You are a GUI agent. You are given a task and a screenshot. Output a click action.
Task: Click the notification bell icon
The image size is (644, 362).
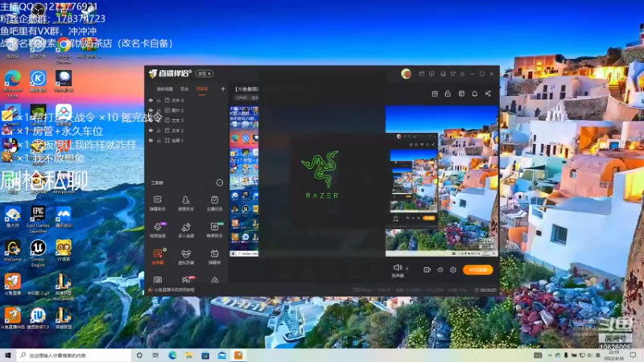474,93
